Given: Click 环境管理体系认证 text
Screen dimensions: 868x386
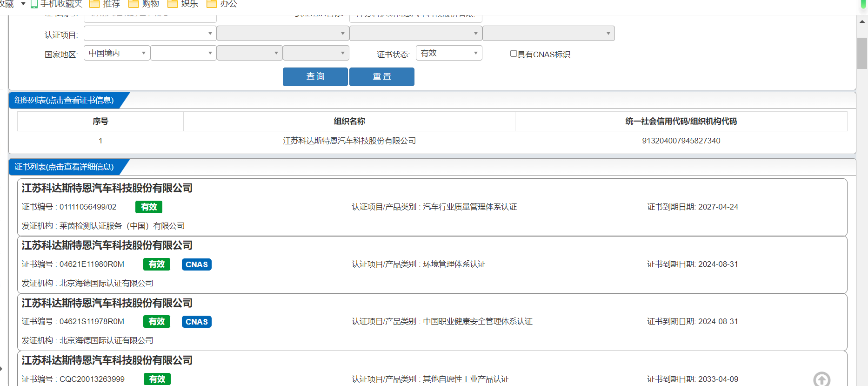Looking at the screenshot, I should (454, 264).
